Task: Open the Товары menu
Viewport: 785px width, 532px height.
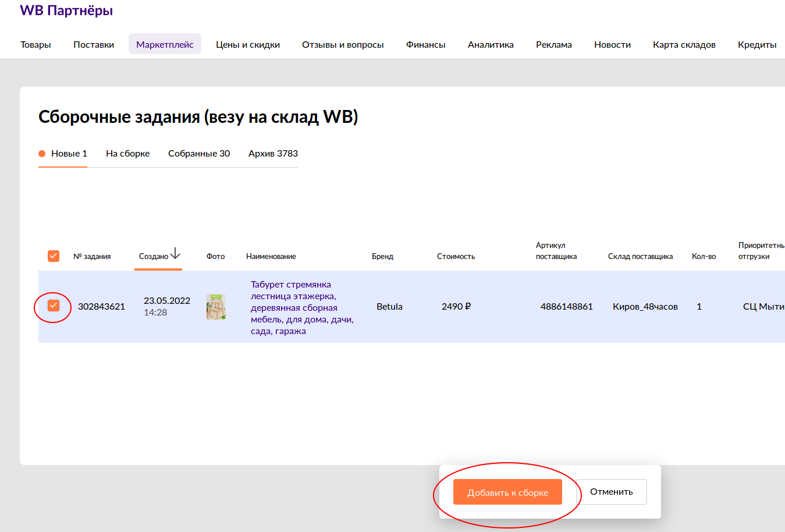Action: (x=35, y=44)
